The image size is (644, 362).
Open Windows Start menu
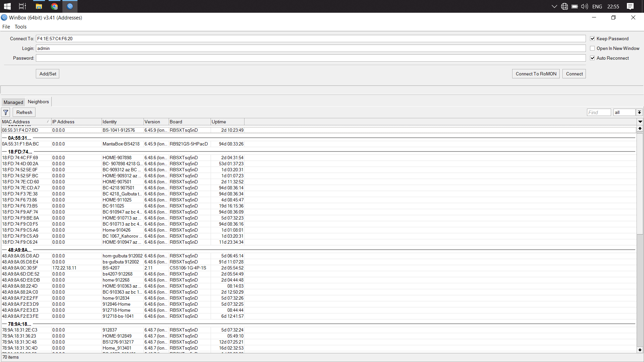coord(7,6)
